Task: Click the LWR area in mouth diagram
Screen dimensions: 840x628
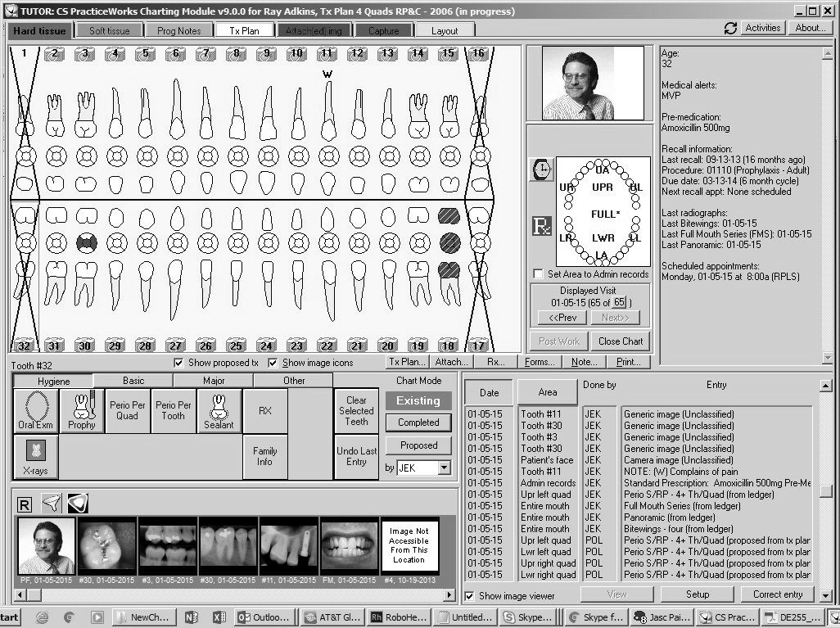Action: [x=603, y=237]
